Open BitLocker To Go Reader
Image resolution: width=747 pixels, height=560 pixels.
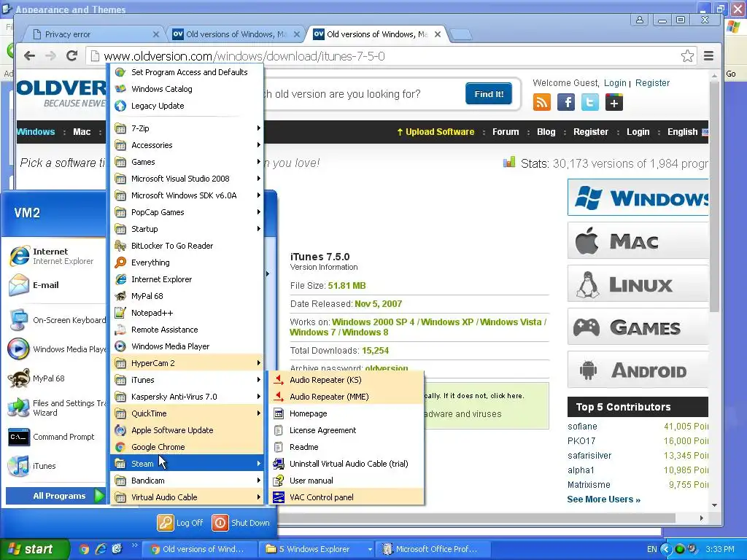pos(187,246)
